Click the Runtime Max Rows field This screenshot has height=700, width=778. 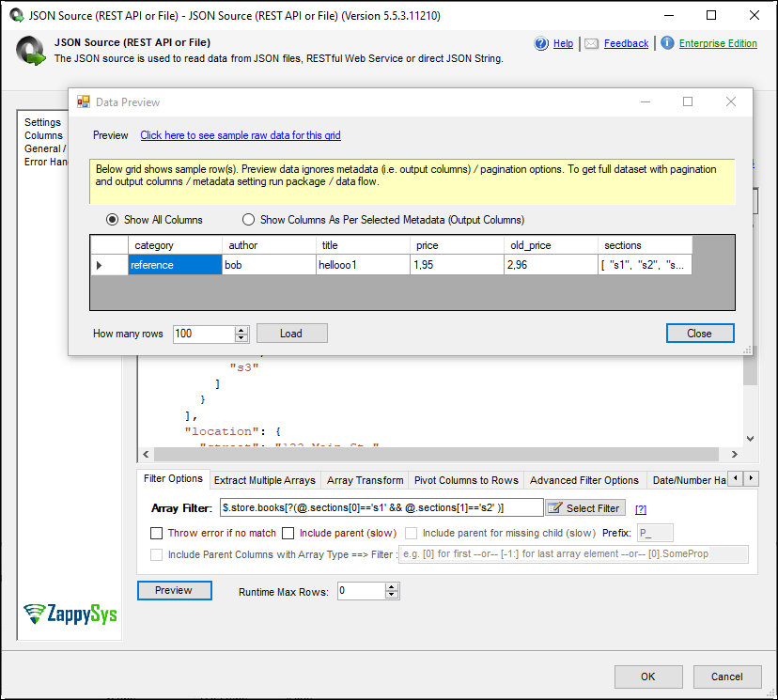361,591
